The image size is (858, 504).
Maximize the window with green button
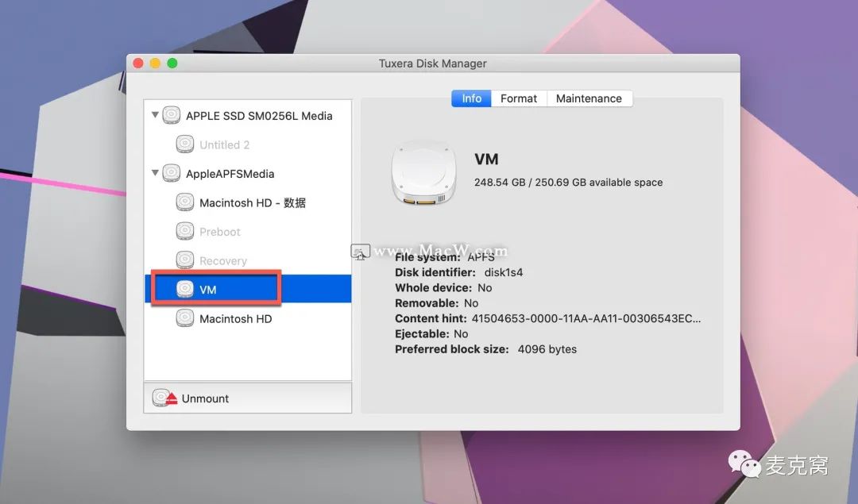pos(172,63)
